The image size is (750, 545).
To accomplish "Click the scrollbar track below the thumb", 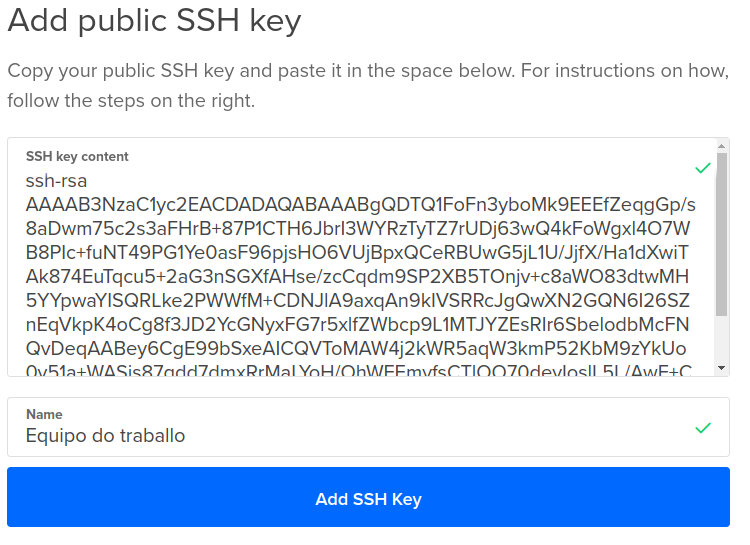I will point(722,338).
